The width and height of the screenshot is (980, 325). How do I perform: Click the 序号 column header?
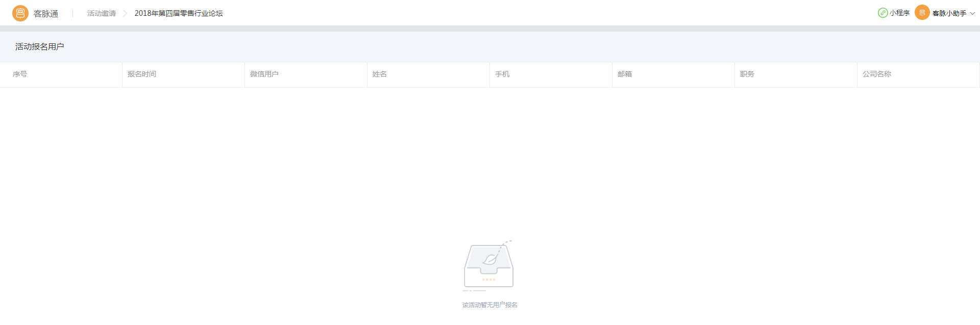point(20,74)
